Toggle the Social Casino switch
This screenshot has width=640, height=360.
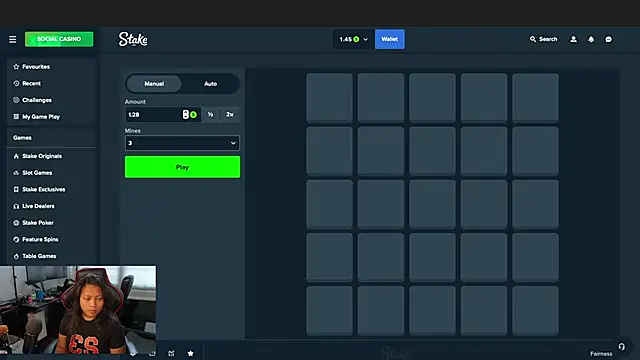click(59, 39)
